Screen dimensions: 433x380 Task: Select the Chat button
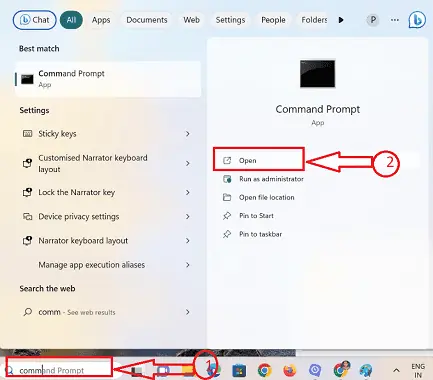pos(34,20)
